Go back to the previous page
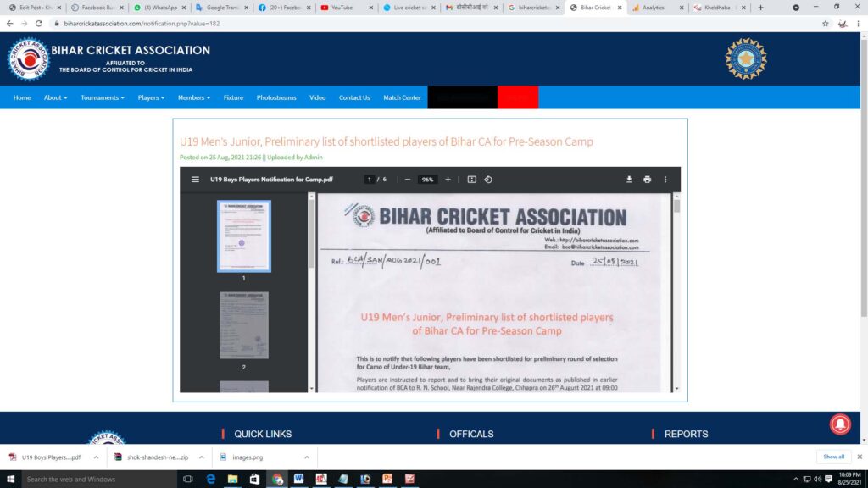The image size is (868, 488). click(9, 23)
